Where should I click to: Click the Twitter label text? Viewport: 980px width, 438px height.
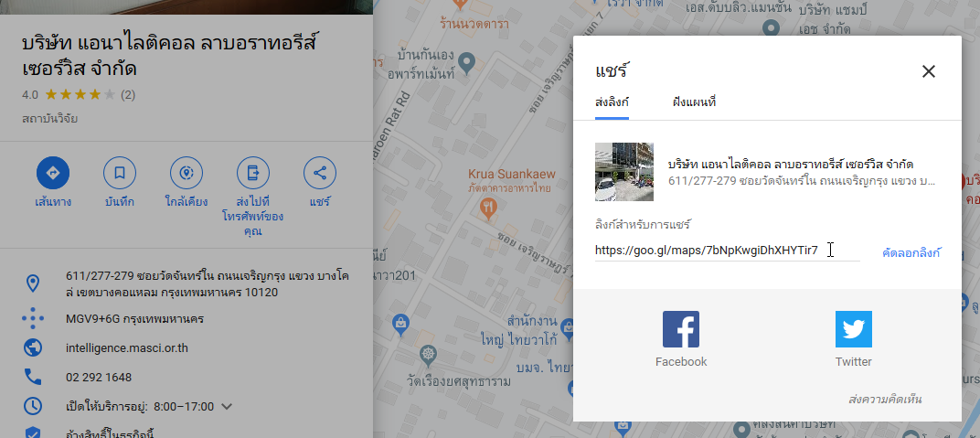tap(853, 362)
